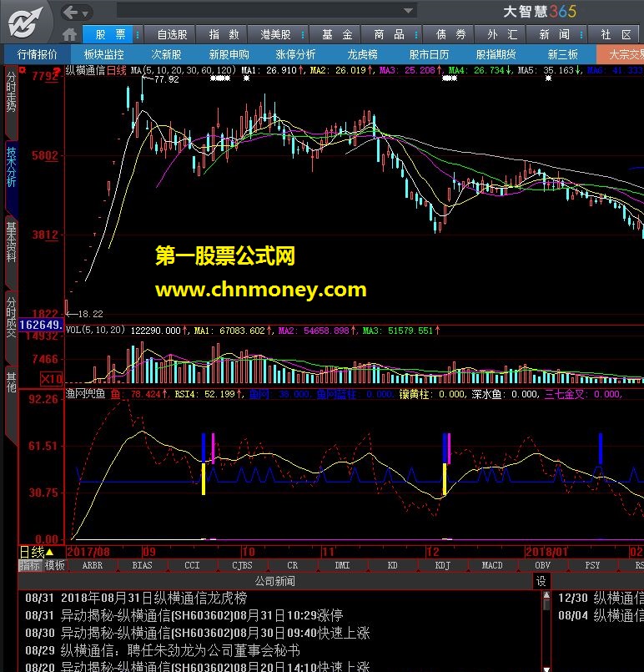Choose the KDJ indicator

pyautogui.click(x=443, y=565)
